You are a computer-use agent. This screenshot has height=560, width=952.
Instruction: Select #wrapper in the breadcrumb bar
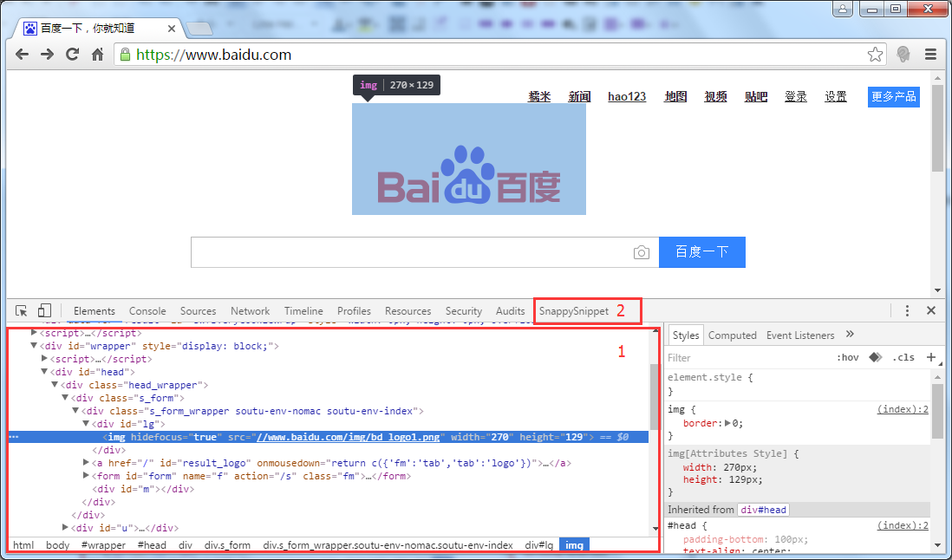[x=104, y=545]
